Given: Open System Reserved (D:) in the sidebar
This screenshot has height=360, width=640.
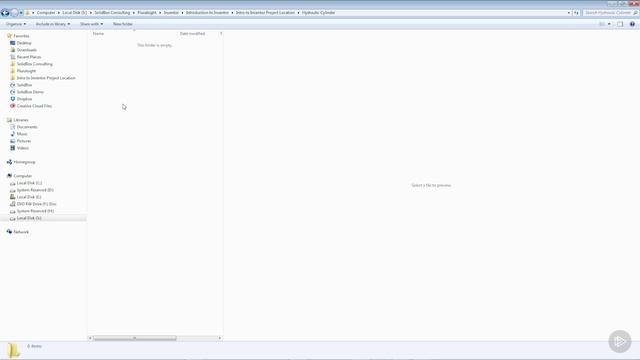Looking at the screenshot, I should tap(35, 190).
